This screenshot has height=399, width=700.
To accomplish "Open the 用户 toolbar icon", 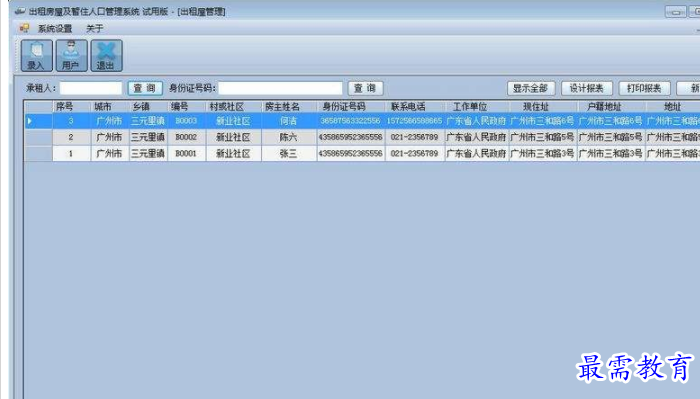I will point(71,55).
